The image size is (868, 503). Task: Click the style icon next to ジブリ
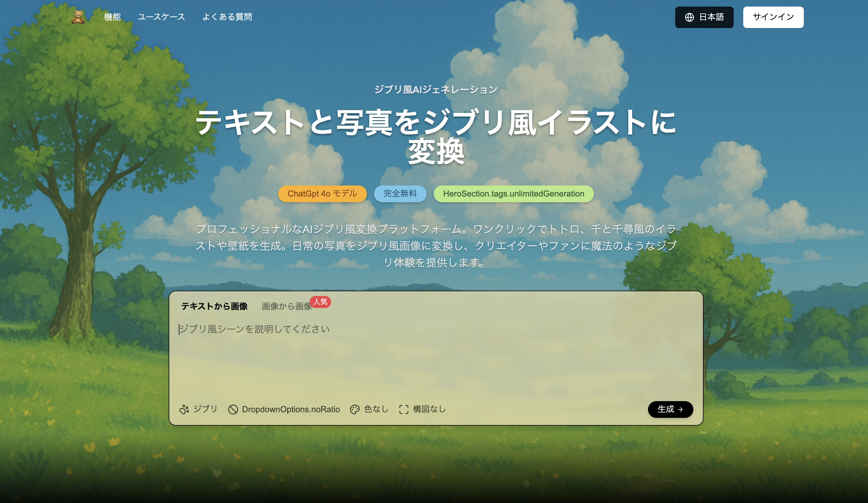[184, 409]
